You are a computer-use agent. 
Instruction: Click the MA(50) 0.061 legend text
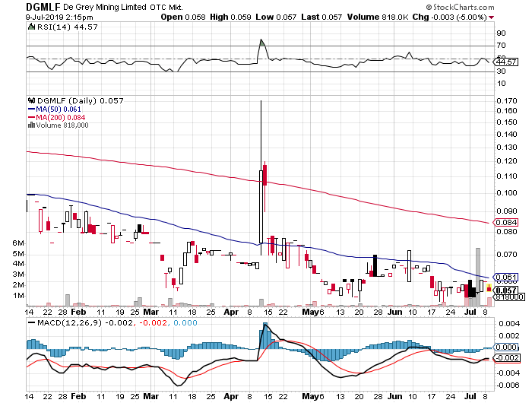(x=59, y=109)
